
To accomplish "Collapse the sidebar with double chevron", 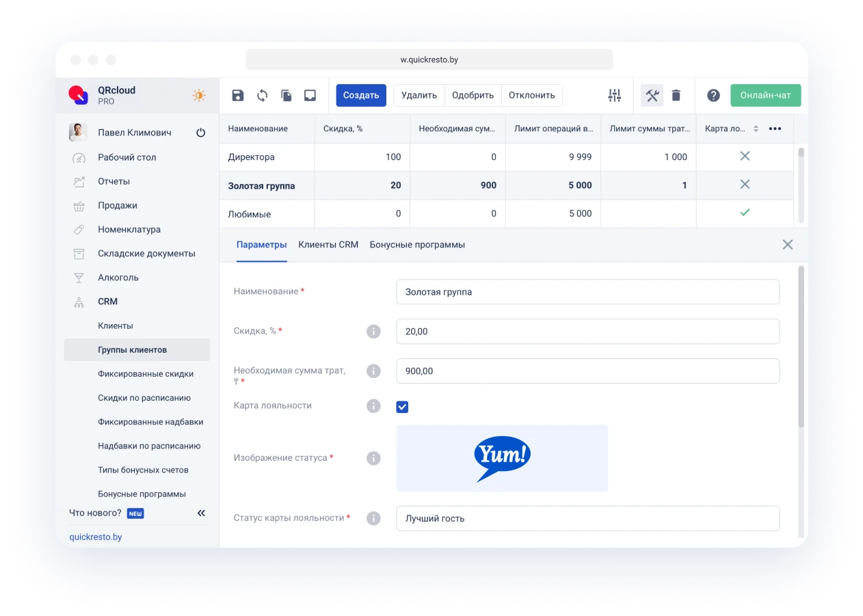I will tap(201, 513).
